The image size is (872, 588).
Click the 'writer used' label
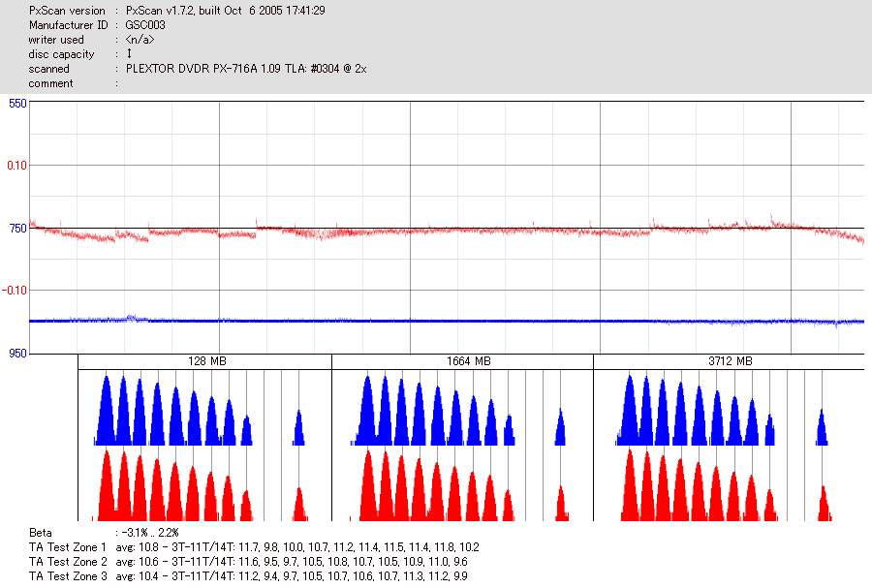pos(56,40)
